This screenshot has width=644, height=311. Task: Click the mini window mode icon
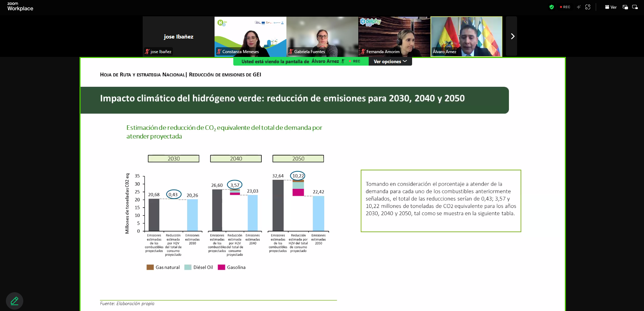(x=635, y=7)
